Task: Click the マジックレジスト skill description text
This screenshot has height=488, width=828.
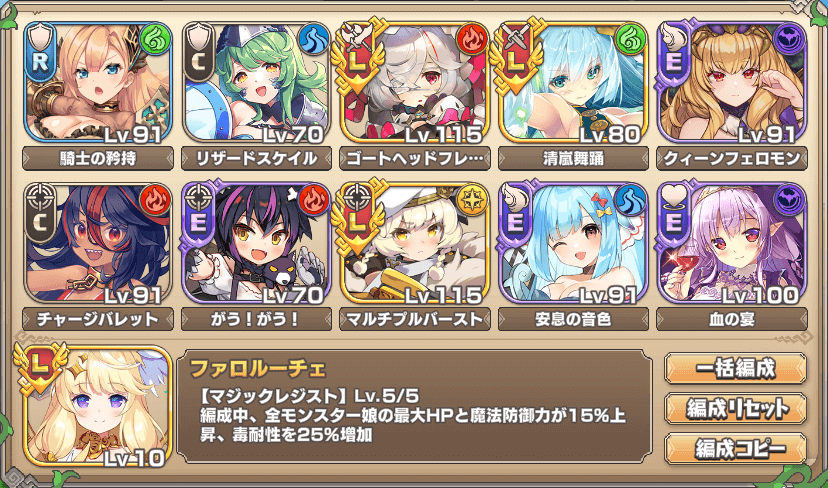Action: coord(412,415)
